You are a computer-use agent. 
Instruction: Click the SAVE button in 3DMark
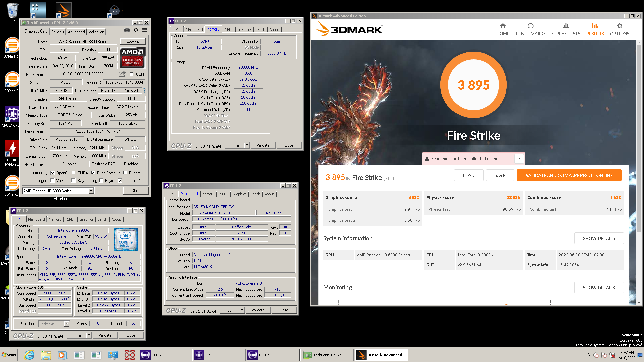[x=500, y=175]
